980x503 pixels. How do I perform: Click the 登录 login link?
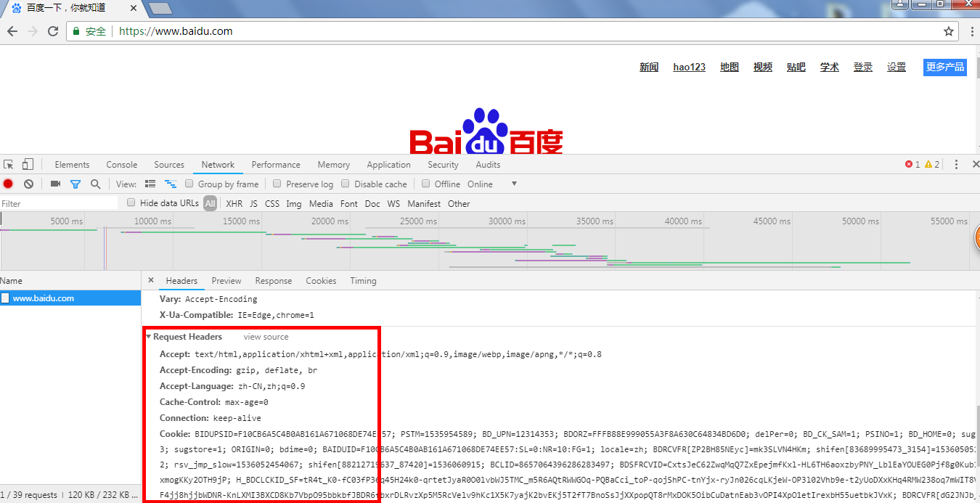pyautogui.click(x=863, y=67)
